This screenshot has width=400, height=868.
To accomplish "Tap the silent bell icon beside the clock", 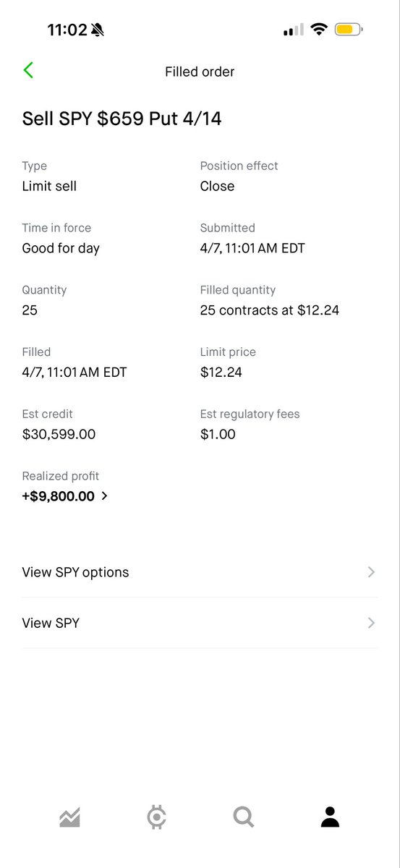I will coord(98,30).
